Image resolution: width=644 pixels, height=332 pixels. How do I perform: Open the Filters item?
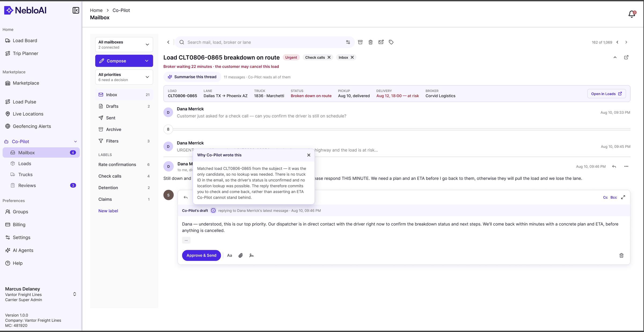[x=124, y=141]
